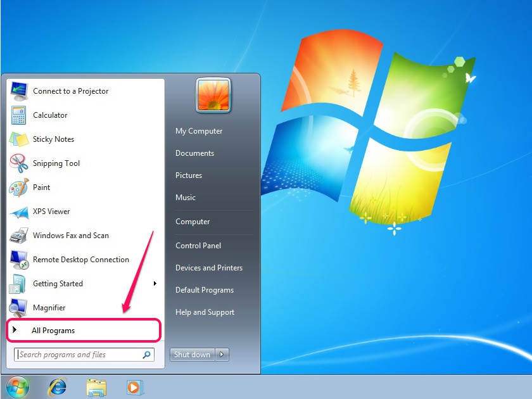Open the Shut down options arrow
Image resolution: width=532 pixels, height=399 pixels.
221,355
